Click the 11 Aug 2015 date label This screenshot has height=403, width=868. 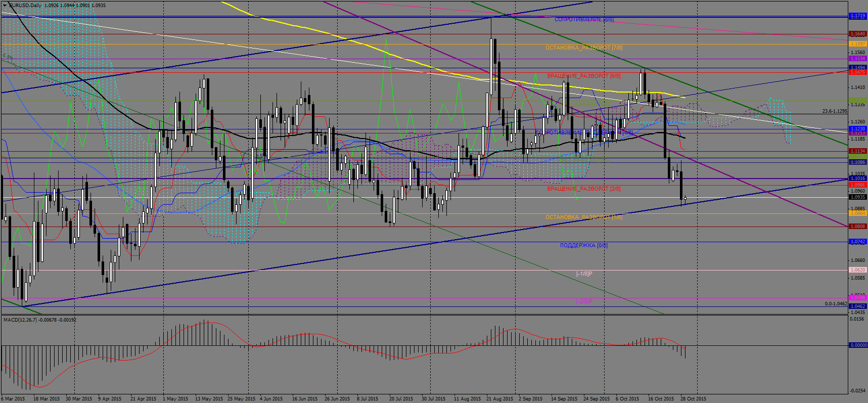[467, 399]
